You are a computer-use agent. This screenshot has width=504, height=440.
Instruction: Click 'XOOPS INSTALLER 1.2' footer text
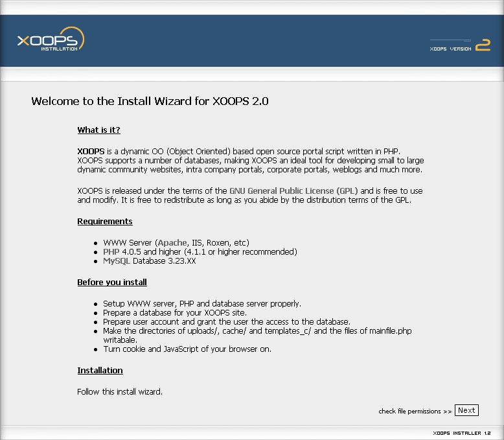point(462,434)
